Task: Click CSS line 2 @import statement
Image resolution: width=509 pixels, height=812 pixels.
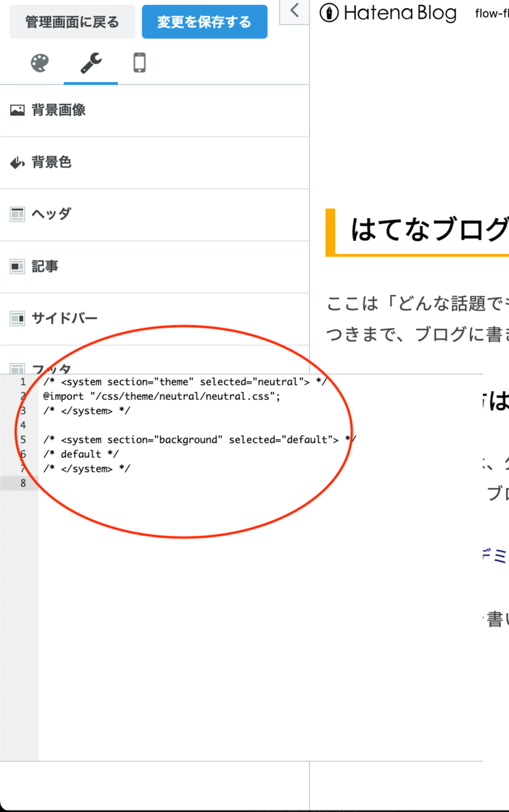Action: coord(162,396)
